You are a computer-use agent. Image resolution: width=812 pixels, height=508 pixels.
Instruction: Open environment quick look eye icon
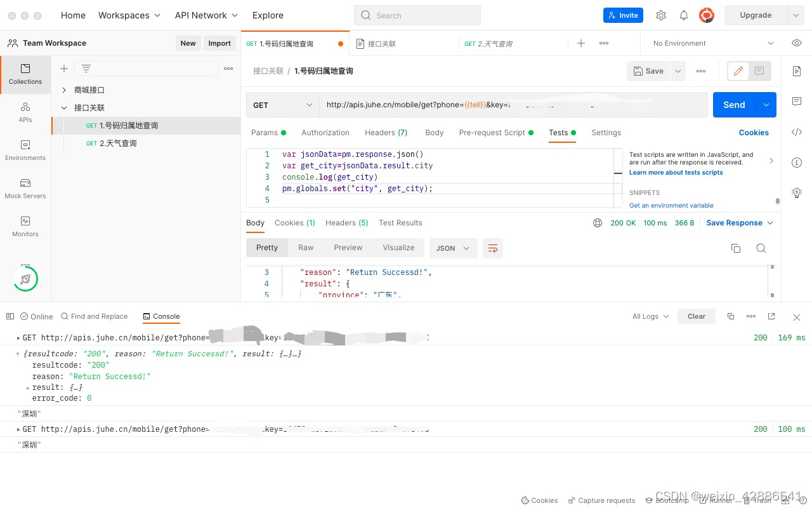click(797, 43)
